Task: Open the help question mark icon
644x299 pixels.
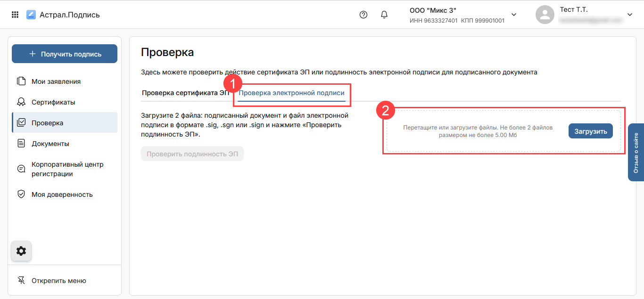Action: (x=363, y=15)
